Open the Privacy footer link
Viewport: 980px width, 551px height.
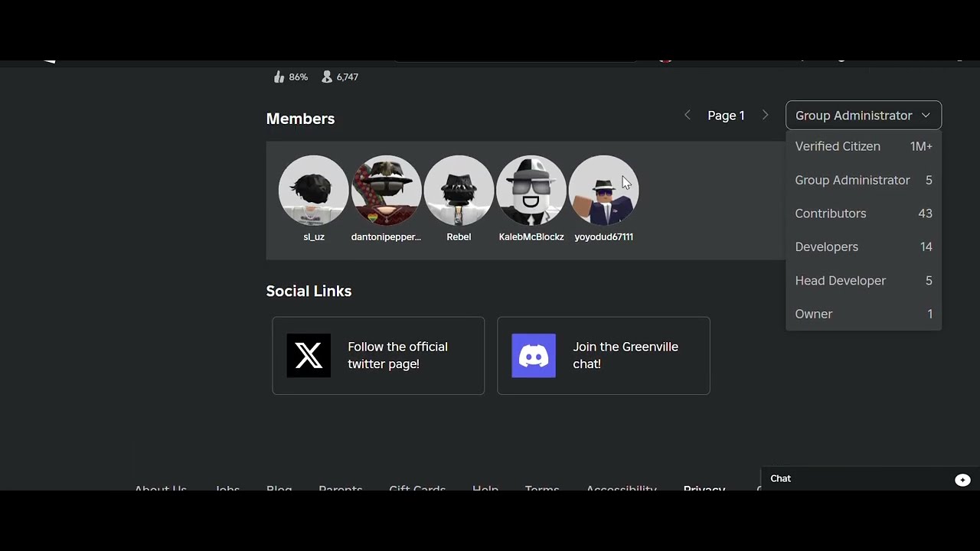click(704, 489)
